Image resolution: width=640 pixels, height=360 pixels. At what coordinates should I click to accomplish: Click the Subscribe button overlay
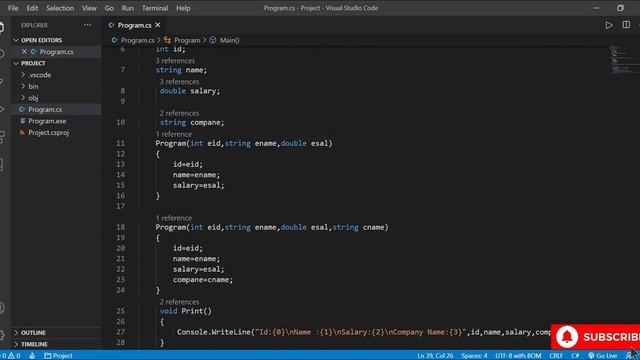pos(596,337)
